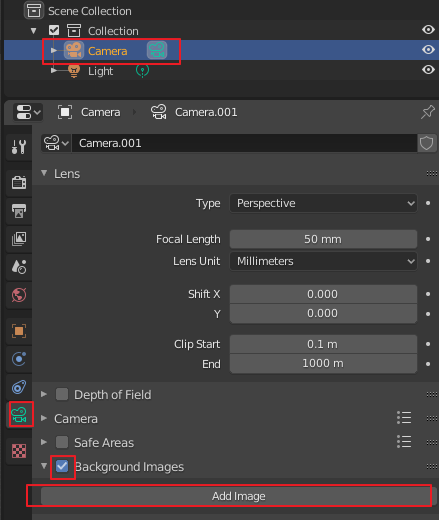Click the Lens panel drag grip handle
Image resolution: width=439 pixels, height=520 pixels.
click(x=432, y=173)
